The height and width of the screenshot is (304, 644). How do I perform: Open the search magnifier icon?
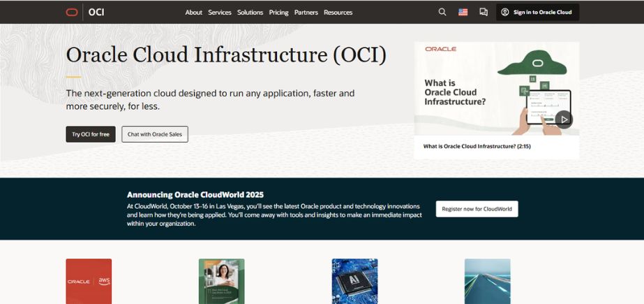[442, 12]
